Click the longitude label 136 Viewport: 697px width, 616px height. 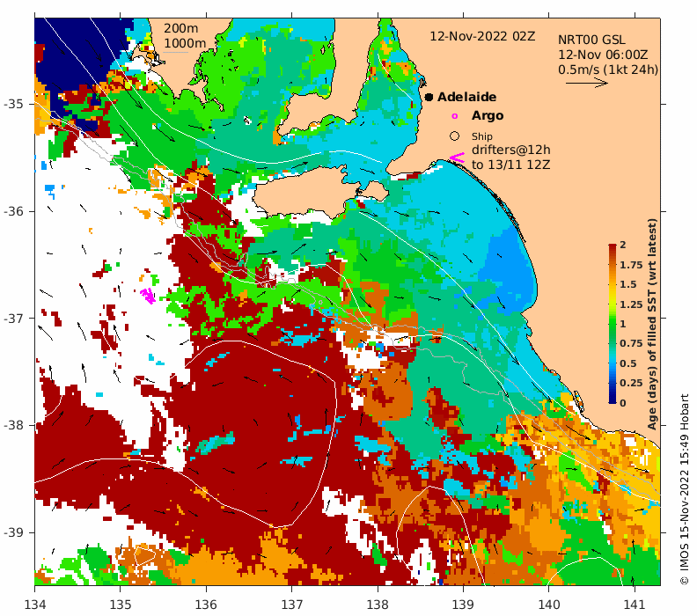(206, 605)
